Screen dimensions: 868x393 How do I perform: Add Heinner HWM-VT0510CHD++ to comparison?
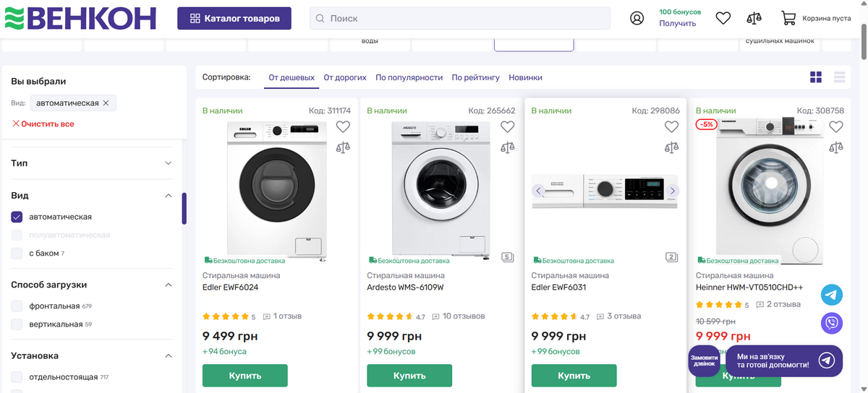pyautogui.click(x=836, y=147)
